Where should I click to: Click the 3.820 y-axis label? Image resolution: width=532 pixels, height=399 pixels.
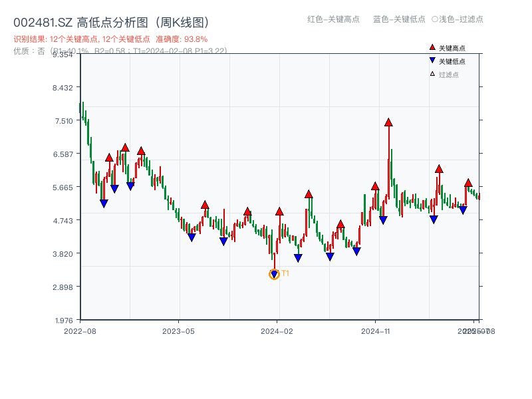(x=63, y=254)
